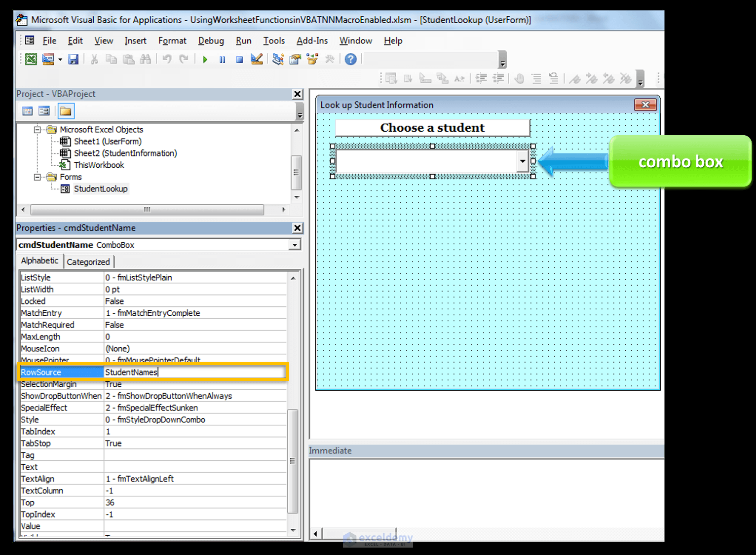
Task: Toggle Design Mode icon in toolbar
Action: tap(257, 60)
